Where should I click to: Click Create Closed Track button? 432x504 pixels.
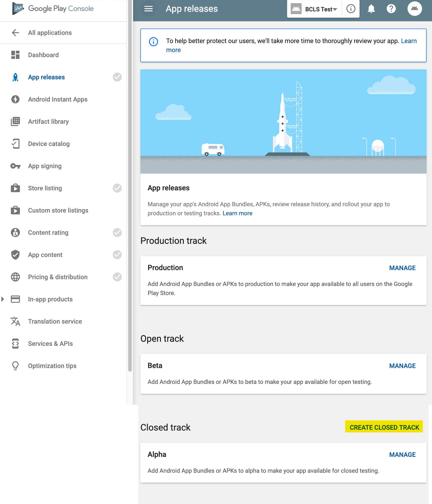pos(384,427)
